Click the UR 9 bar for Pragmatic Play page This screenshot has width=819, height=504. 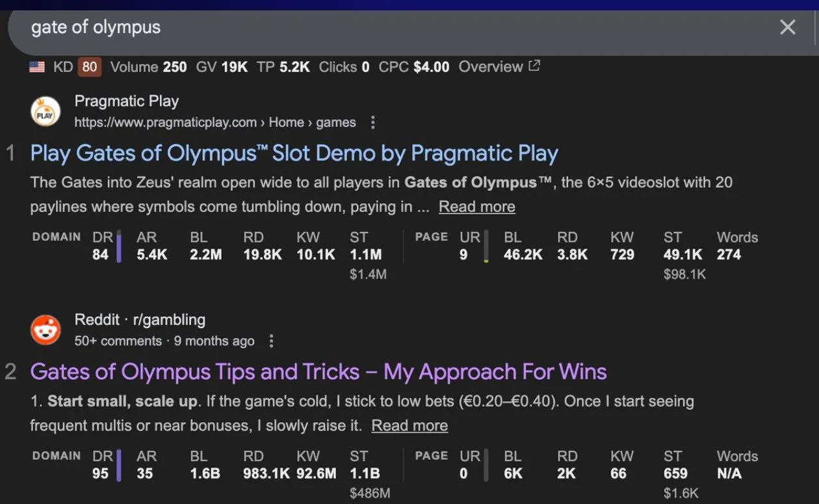point(486,247)
